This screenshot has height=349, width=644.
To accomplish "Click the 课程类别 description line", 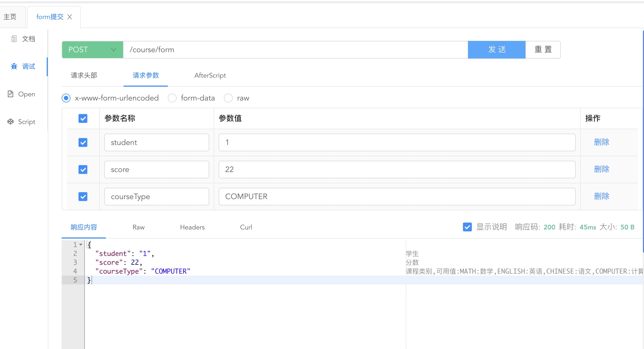I will pyautogui.click(x=524, y=271).
